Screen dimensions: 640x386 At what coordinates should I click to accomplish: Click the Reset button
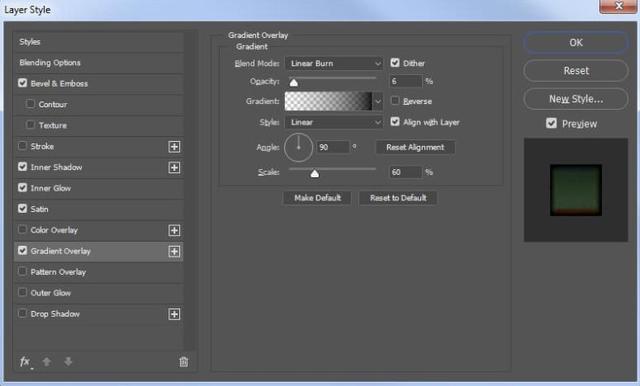pos(576,71)
